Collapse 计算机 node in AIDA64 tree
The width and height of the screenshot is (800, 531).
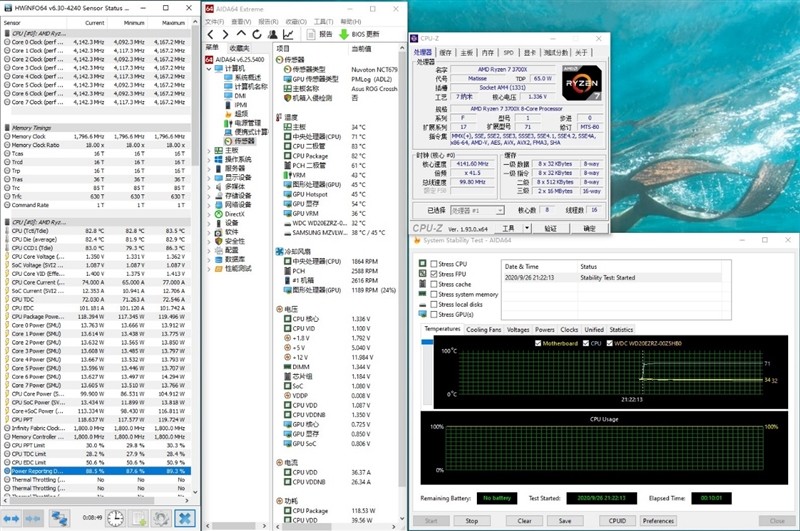209,68
